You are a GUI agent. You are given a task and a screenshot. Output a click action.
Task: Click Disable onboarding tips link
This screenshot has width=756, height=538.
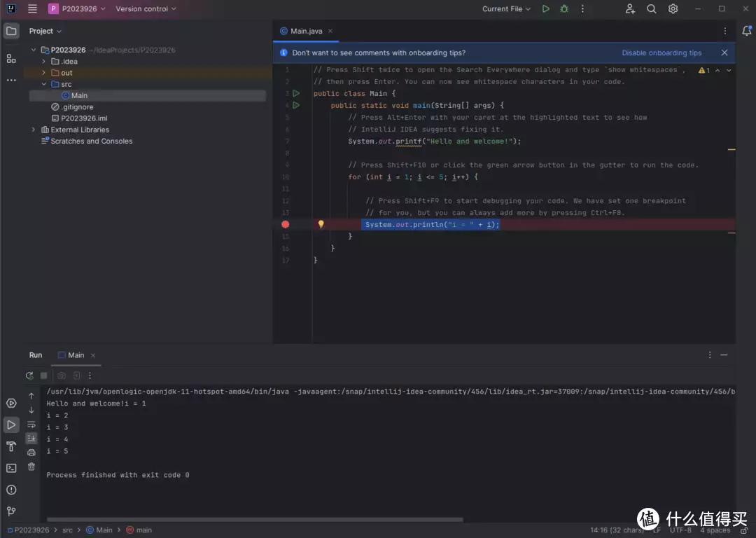click(x=661, y=53)
